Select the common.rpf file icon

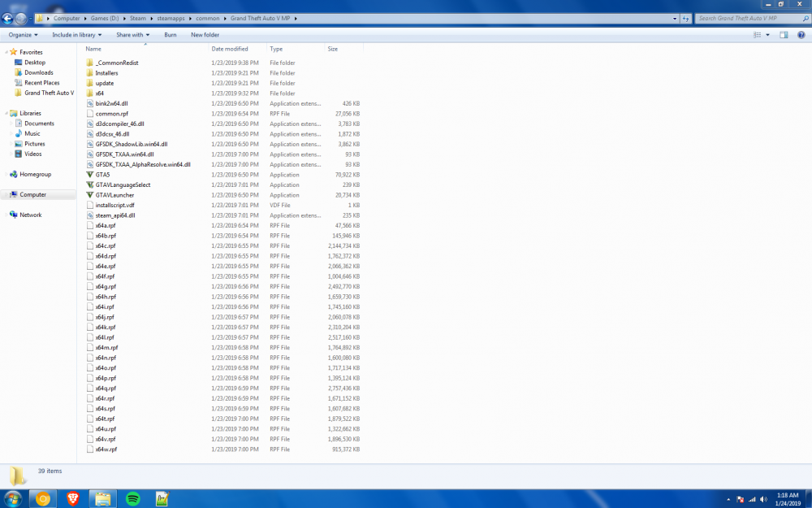tap(89, 114)
